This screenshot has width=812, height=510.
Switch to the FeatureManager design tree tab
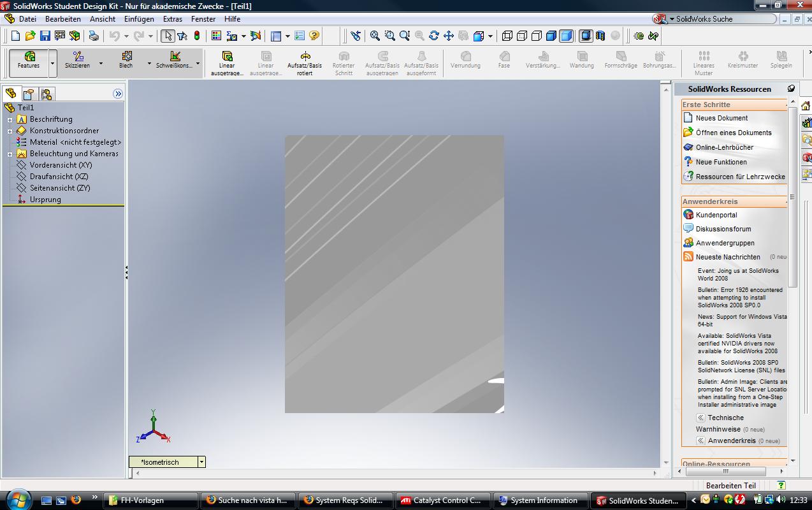(x=11, y=94)
